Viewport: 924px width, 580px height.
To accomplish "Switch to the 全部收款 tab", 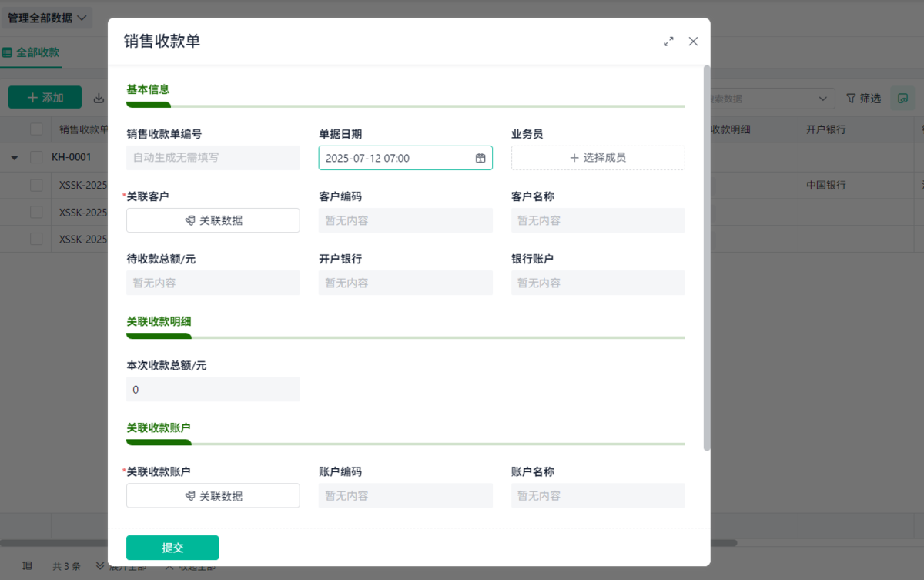I will (31, 52).
